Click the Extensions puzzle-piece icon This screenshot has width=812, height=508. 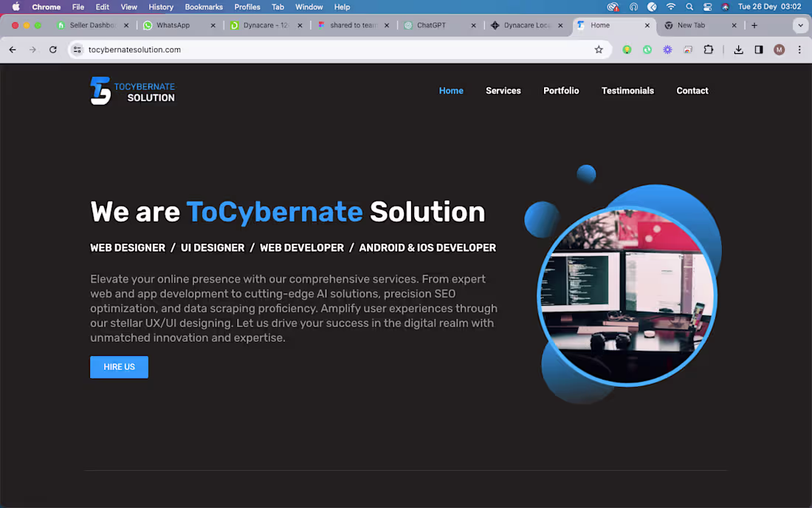pos(709,49)
